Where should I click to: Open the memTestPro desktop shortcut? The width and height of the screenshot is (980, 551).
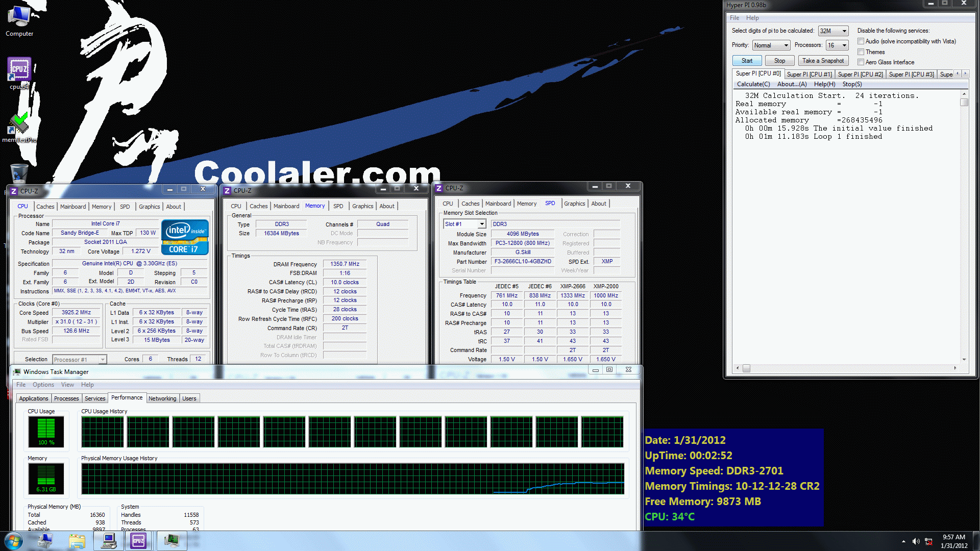click(x=19, y=128)
